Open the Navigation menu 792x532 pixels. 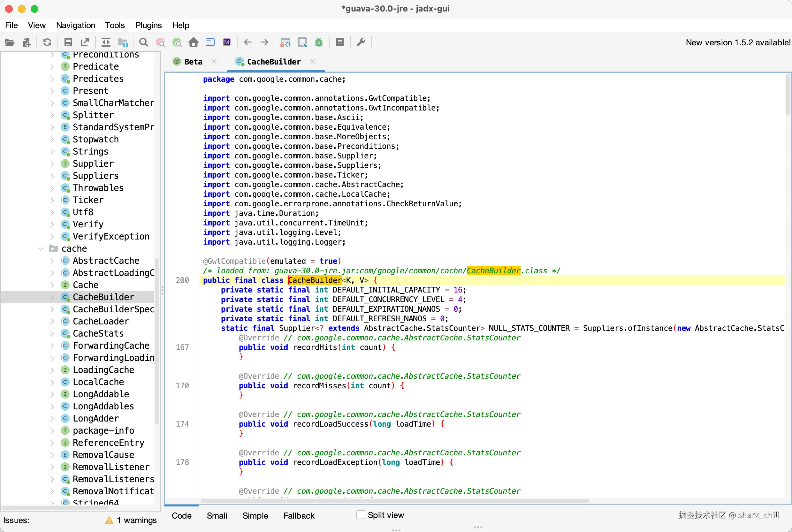[x=75, y=26]
